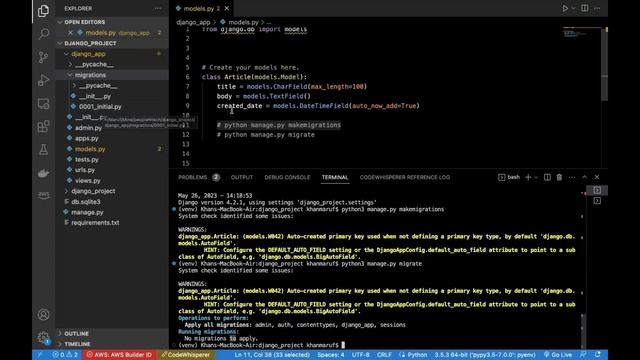Open views.py in the file tree
Screen dimensions: 640x360
pos(87,180)
